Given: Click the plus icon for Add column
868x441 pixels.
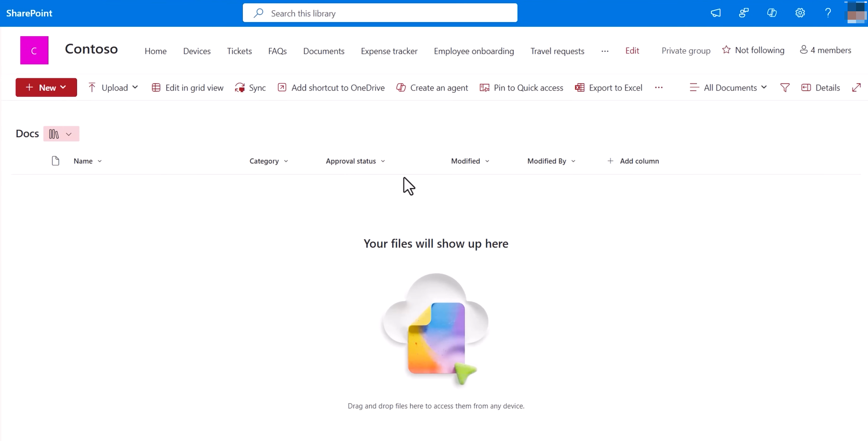Looking at the screenshot, I should [610, 161].
